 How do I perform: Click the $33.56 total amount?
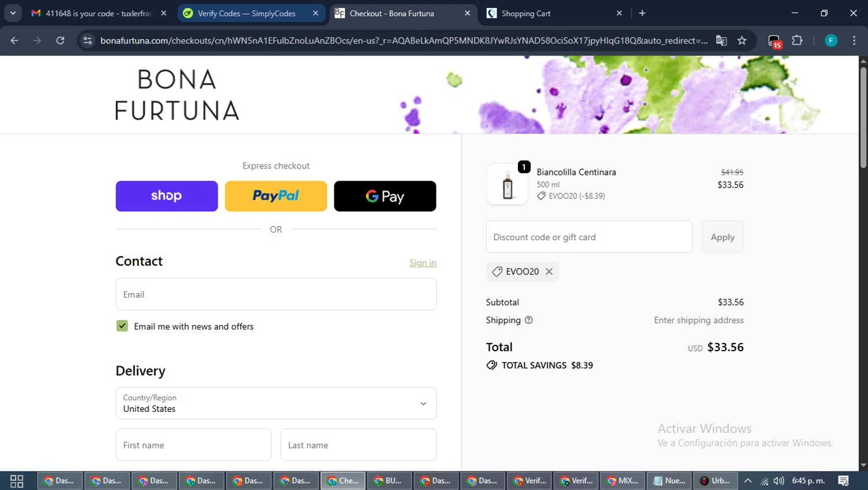click(726, 347)
